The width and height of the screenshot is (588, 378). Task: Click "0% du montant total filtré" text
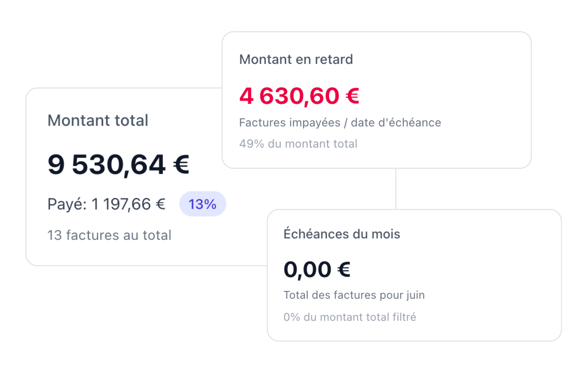350,317
